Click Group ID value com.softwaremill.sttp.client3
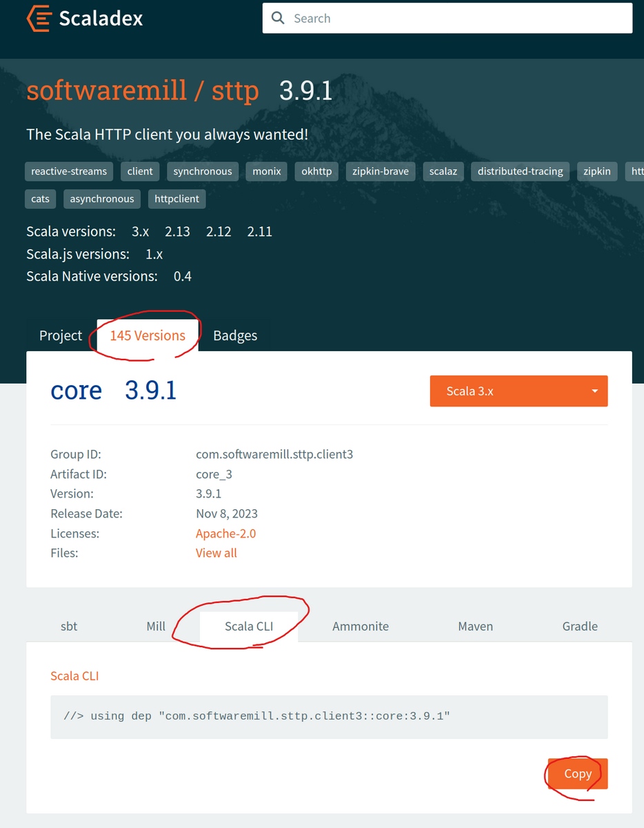This screenshot has height=828, width=644. [x=274, y=455]
